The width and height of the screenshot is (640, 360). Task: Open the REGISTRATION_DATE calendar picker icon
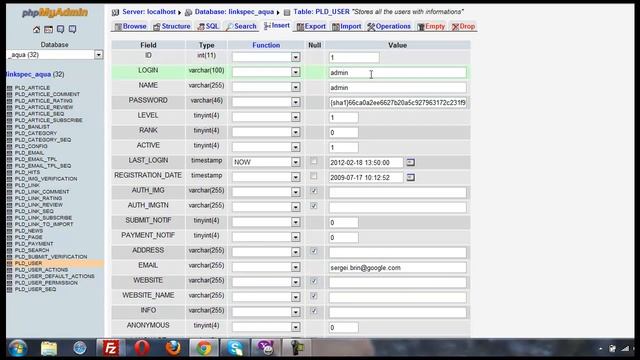[x=411, y=178]
